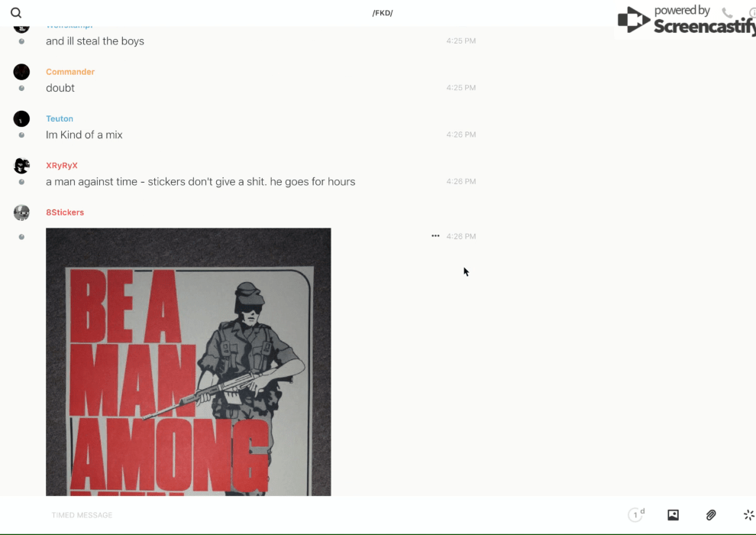Click XRyRyX's profile avatar

click(x=21, y=166)
